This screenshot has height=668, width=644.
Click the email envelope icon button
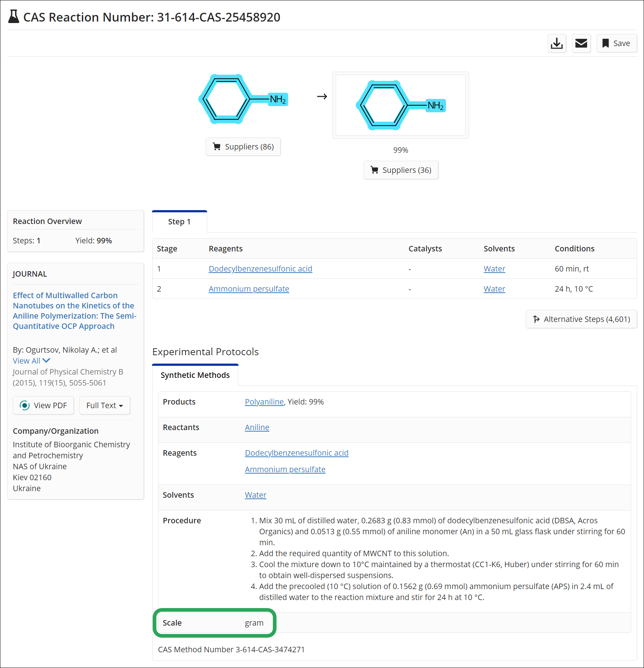coord(581,43)
